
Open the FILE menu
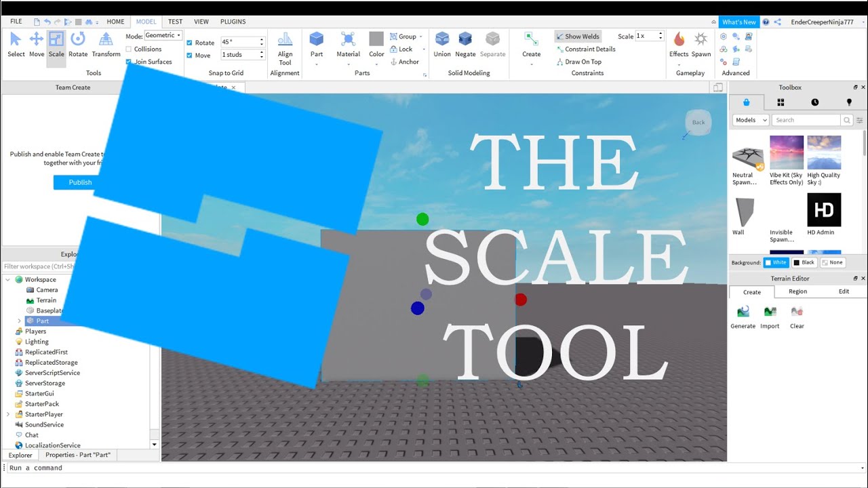[16, 22]
